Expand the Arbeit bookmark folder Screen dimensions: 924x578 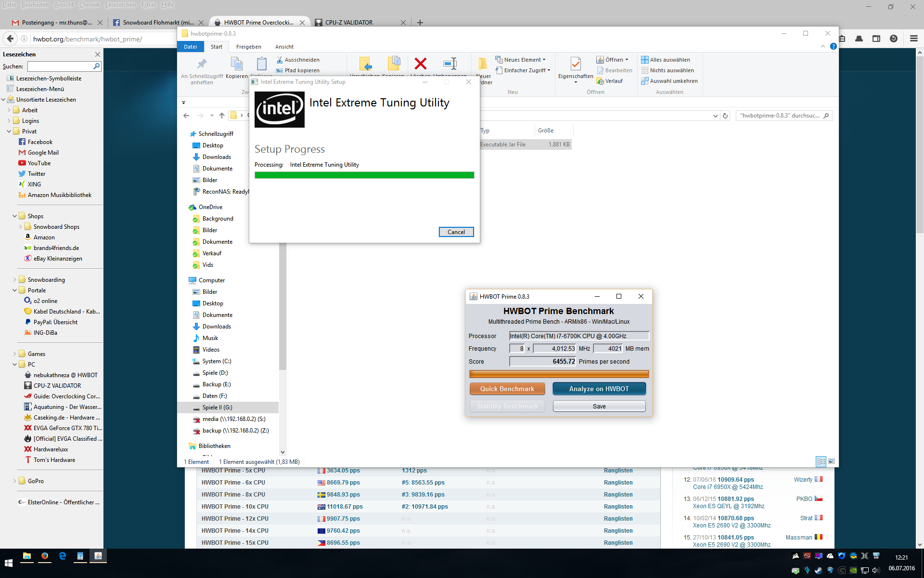[9, 110]
